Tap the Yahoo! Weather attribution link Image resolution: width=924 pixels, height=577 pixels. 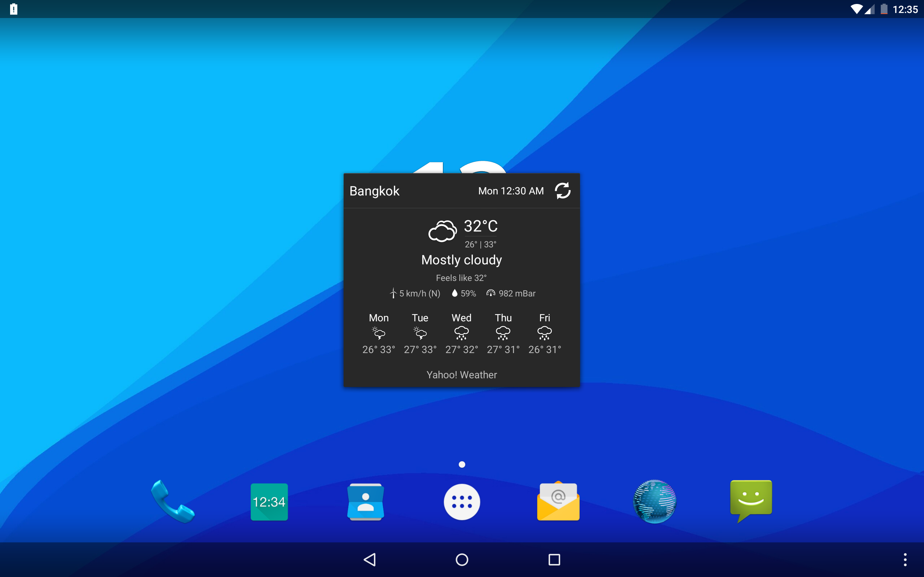tap(462, 375)
